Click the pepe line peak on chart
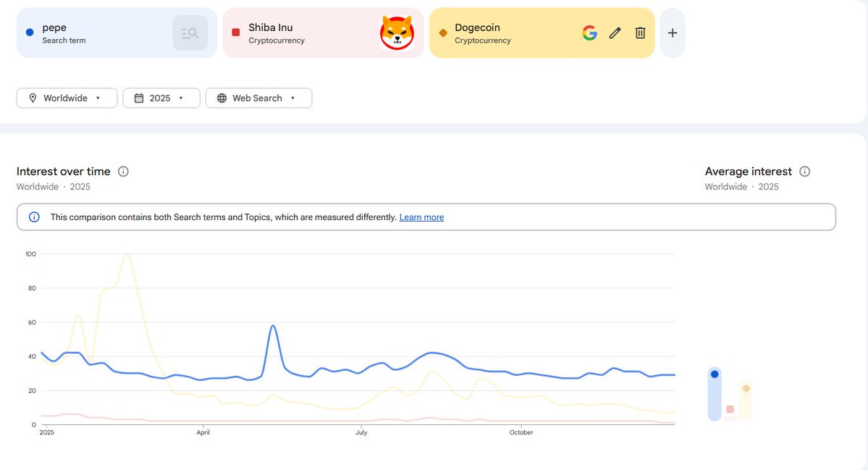 pyautogui.click(x=273, y=326)
